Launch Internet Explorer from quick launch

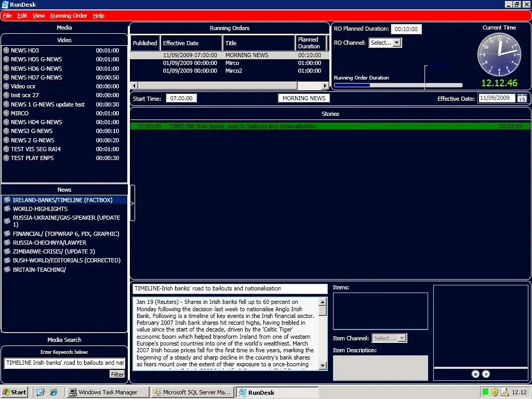[x=53, y=392]
